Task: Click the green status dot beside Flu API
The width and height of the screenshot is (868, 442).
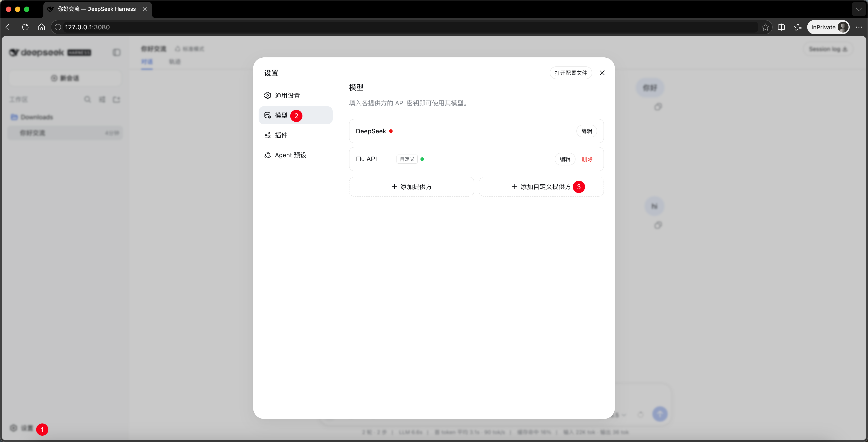Action: pos(422,159)
